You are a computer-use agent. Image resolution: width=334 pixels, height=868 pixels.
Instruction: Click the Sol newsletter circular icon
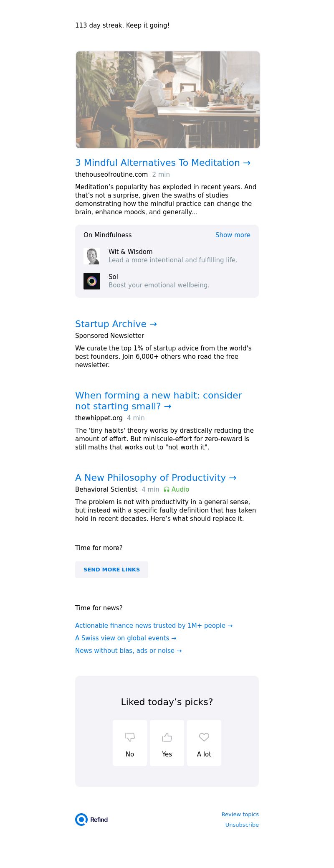[x=92, y=281]
